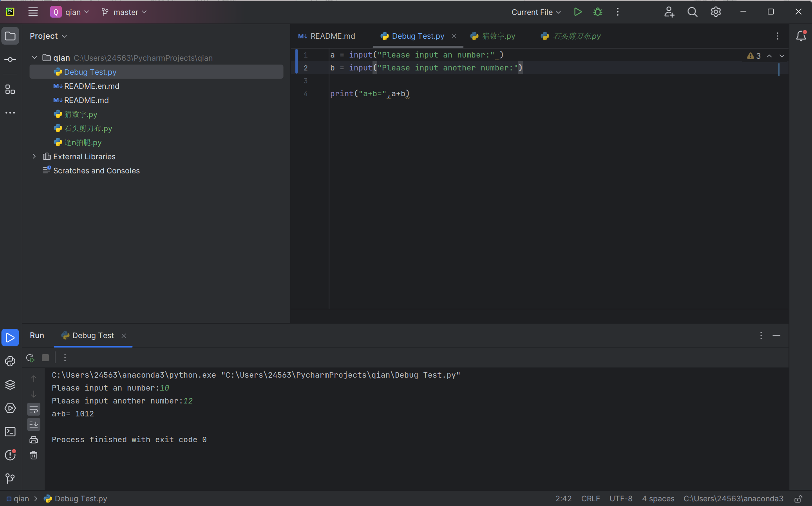812x506 pixels.
Task: Open the Commit tool window
Action: point(10,59)
